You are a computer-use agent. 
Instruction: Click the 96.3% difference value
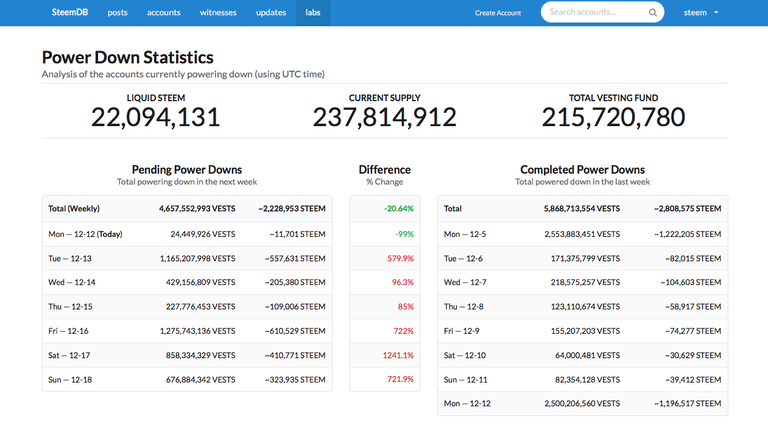403,282
